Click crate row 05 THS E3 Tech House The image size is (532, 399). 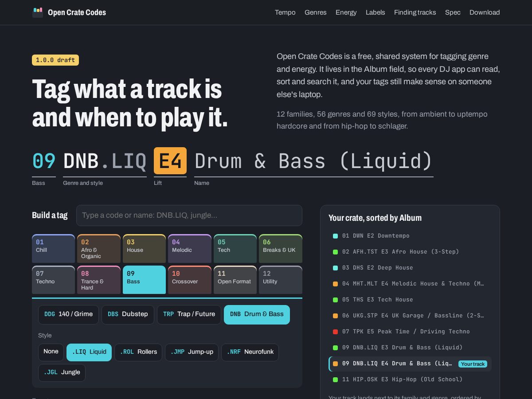tap(410, 300)
